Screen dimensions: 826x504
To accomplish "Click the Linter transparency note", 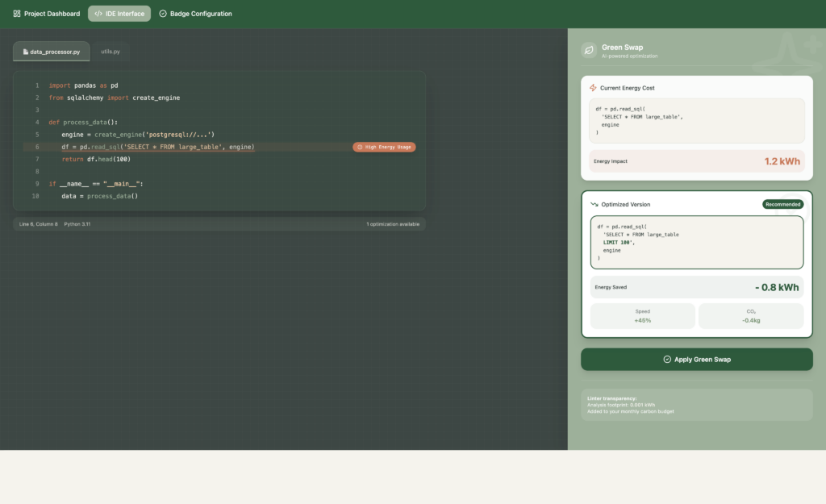I will (696, 405).
